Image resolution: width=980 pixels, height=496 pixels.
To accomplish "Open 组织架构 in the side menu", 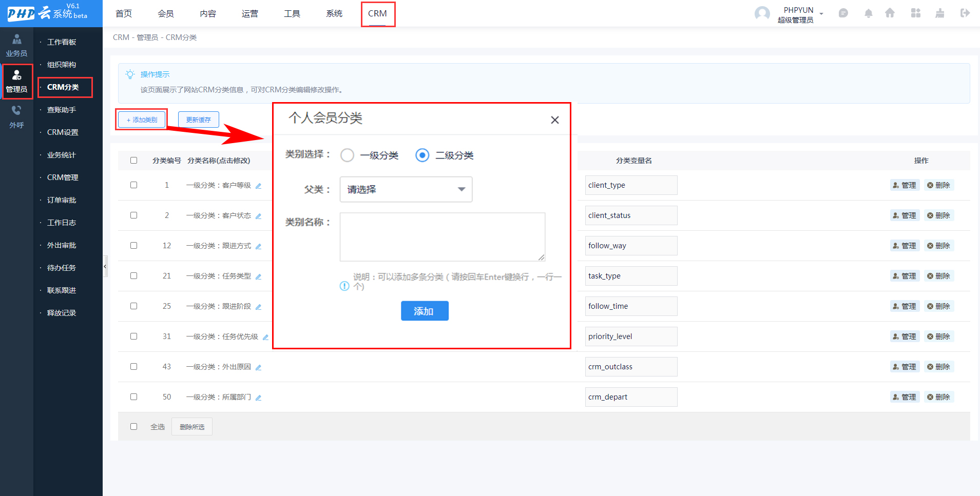I will pos(62,65).
